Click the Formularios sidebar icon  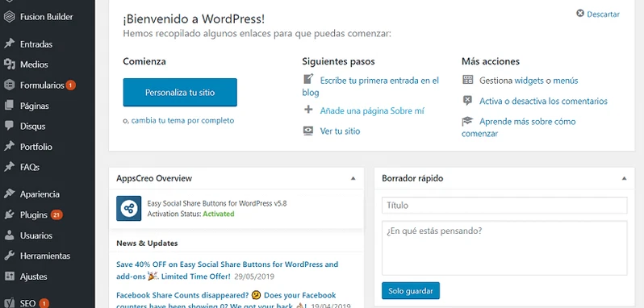click(9, 85)
